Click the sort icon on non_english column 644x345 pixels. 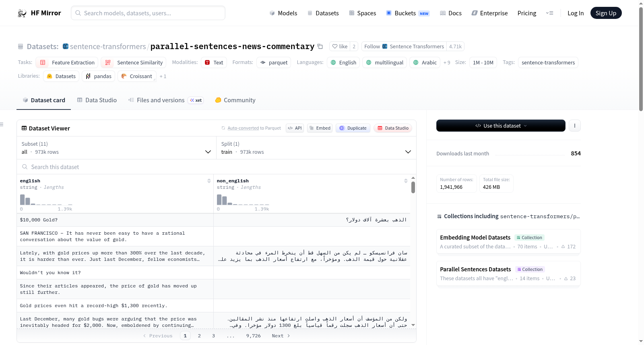point(406,181)
